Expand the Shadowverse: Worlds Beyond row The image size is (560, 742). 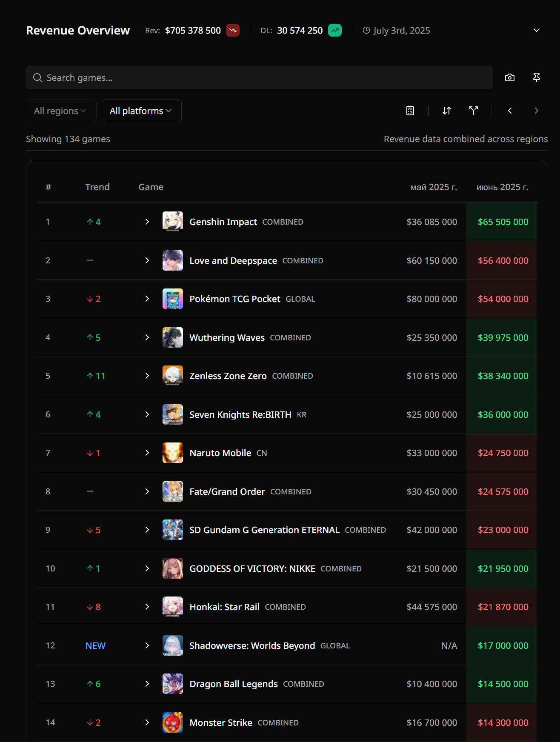coord(147,645)
